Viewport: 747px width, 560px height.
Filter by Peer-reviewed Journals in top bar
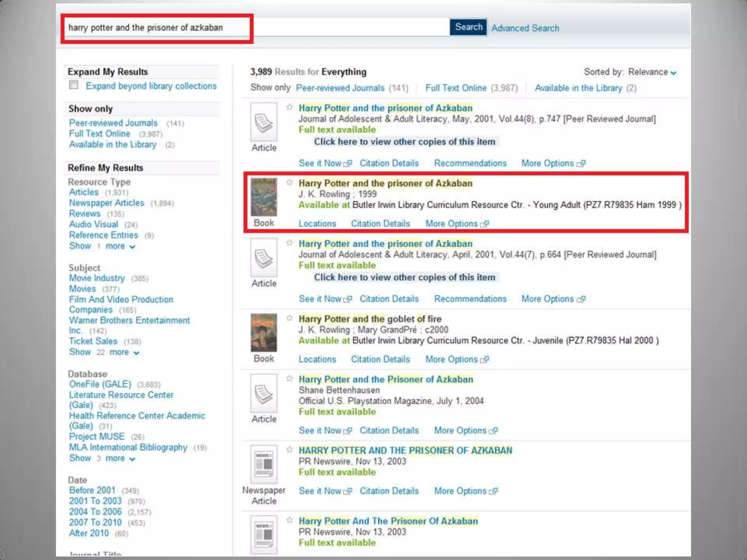click(x=340, y=88)
